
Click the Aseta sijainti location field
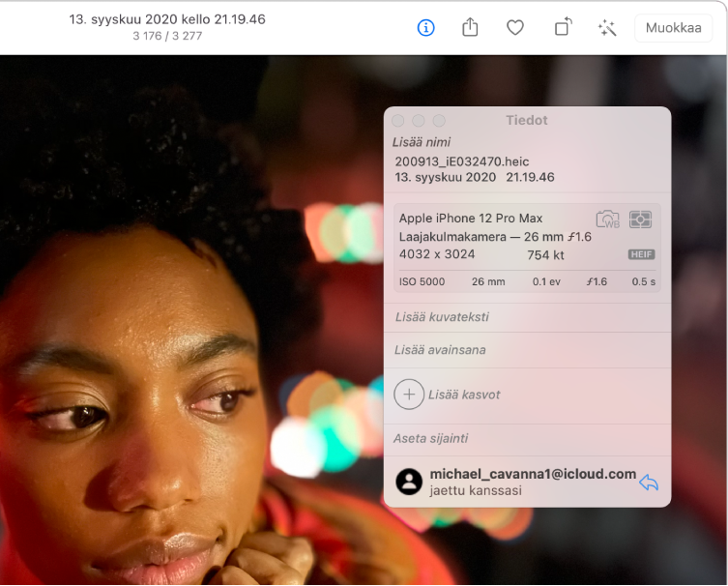pos(431,438)
